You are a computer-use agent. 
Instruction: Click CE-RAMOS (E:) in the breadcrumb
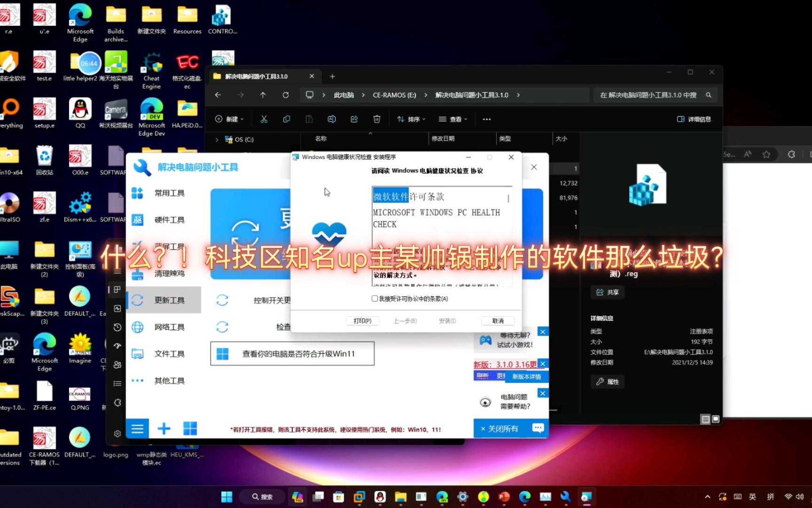pyautogui.click(x=395, y=95)
